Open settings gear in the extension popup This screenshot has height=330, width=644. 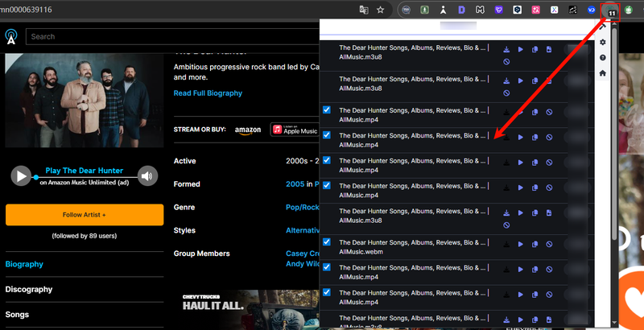click(x=602, y=43)
